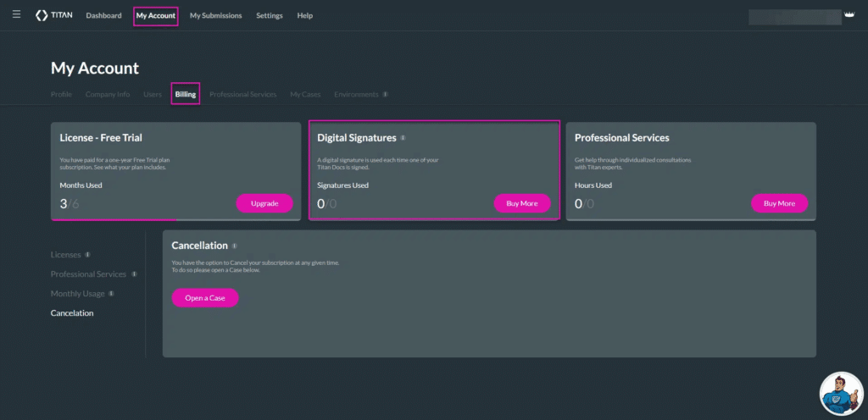Viewport: 868px width, 420px height.
Task: Click Buy More for Digital Signatures
Action: click(x=522, y=203)
